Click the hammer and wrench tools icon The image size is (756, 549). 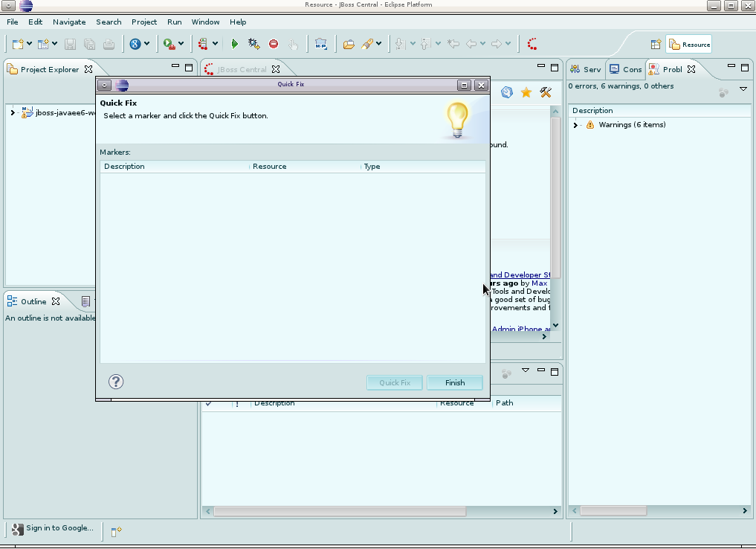[x=546, y=92]
